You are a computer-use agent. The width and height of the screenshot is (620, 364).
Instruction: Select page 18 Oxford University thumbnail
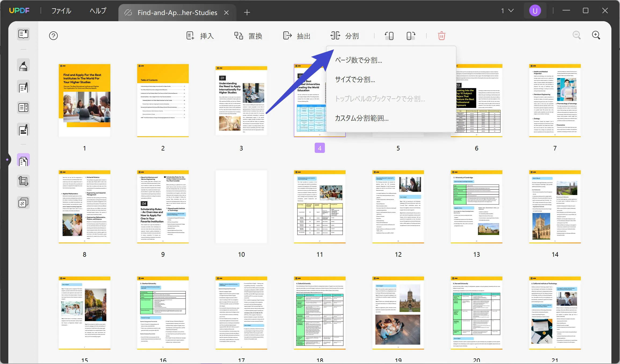pos(320,313)
